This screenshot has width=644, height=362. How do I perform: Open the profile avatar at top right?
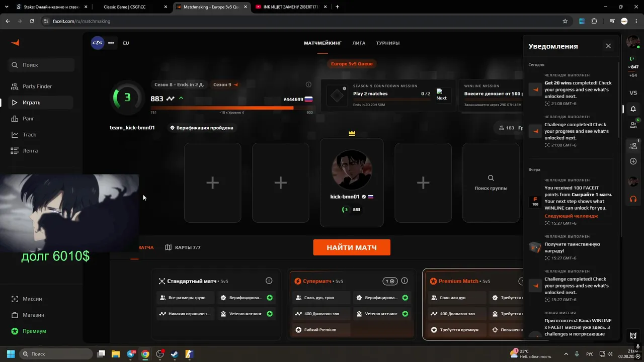click(633, 43)
